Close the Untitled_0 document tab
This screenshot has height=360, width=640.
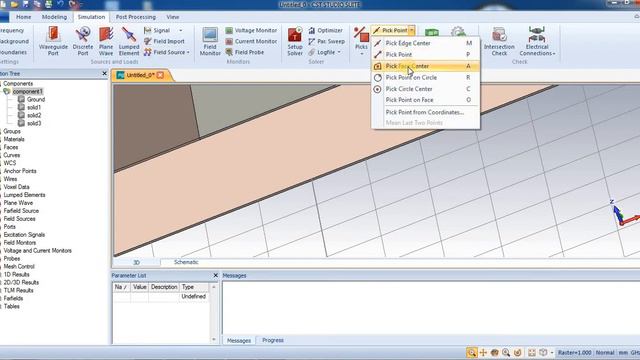click(x=160, y=75)
